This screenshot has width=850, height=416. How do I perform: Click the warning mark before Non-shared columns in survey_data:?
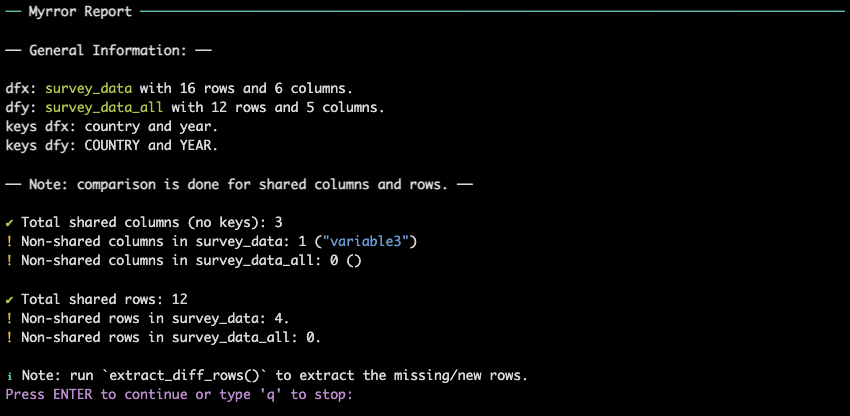click(x=9, y=241)
